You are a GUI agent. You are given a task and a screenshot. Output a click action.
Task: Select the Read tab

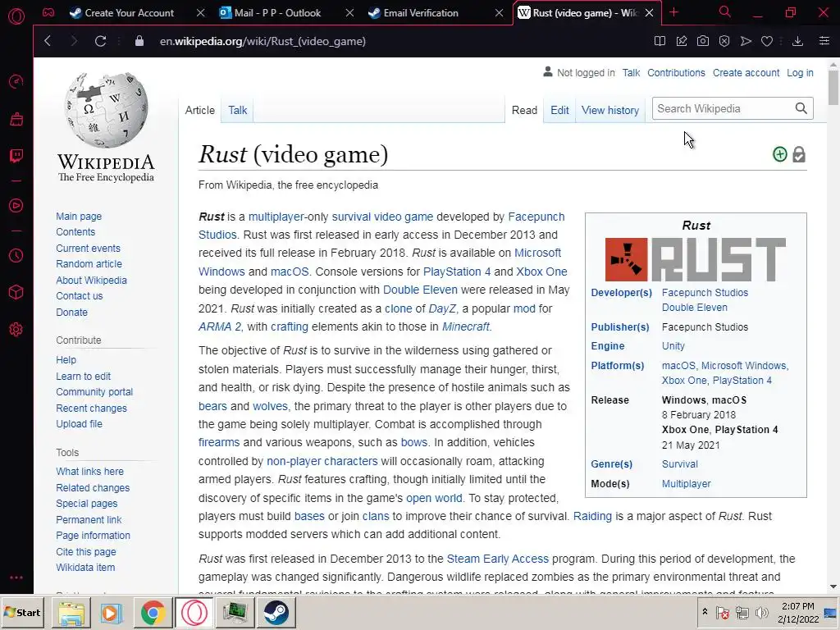pyautogui.click(x=524, y=110)
